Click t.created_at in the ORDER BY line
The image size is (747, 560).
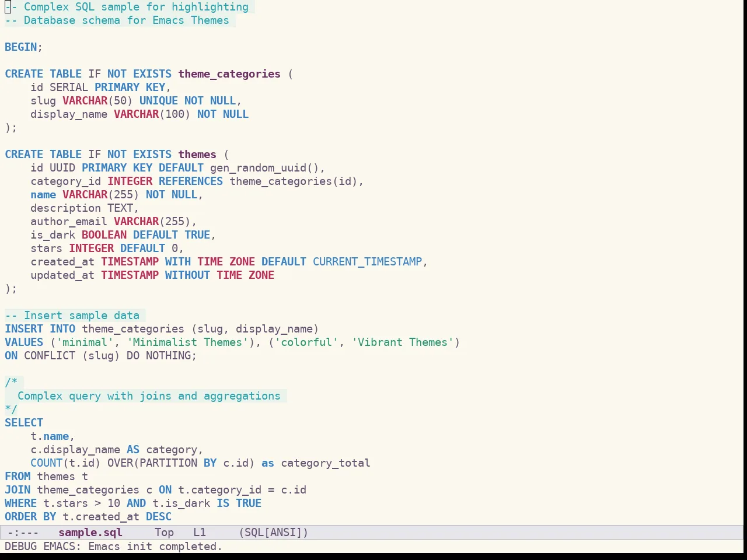point(101,517)
